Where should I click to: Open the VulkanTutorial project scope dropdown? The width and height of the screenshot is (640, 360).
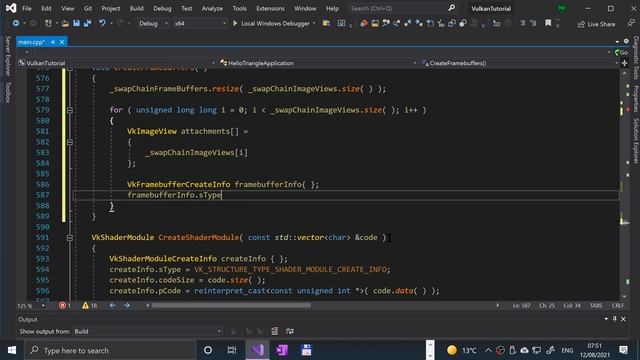[116, 63]
